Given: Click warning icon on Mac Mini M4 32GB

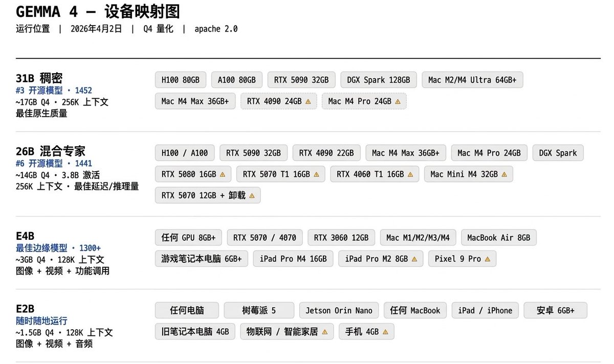Looking at the screenshot, I should click(504, 174).
